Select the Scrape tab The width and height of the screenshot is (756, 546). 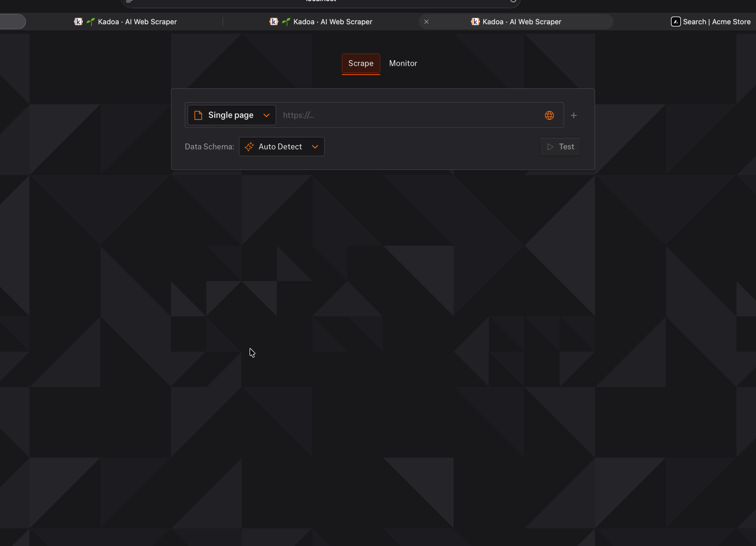pos(361,63)
